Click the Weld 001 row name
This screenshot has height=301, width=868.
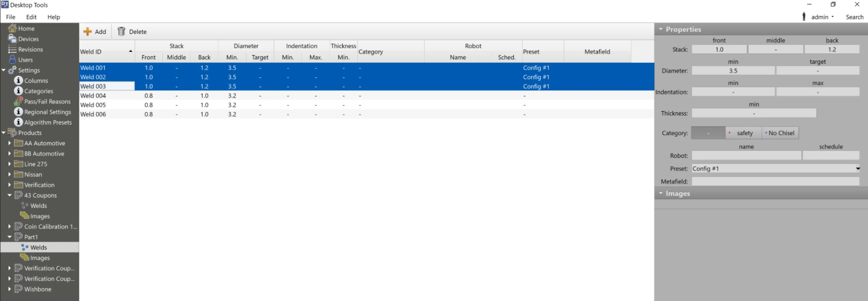click(93, 68)
